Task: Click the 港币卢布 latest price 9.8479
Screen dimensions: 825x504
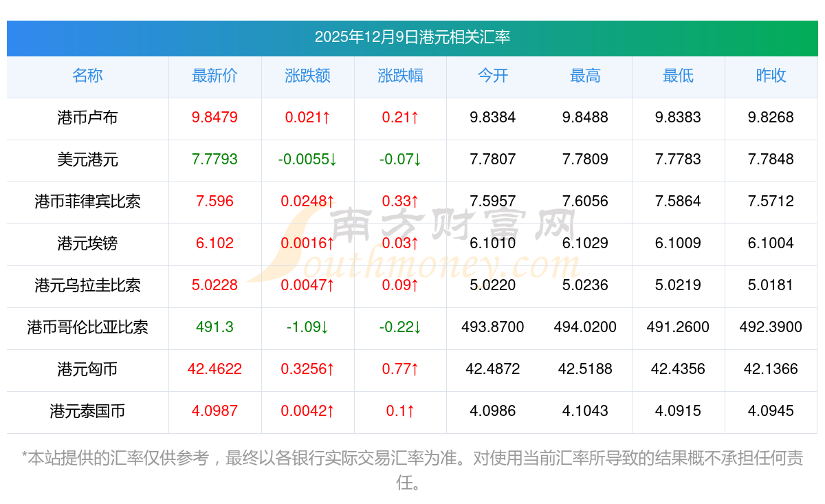Action: 214,118
